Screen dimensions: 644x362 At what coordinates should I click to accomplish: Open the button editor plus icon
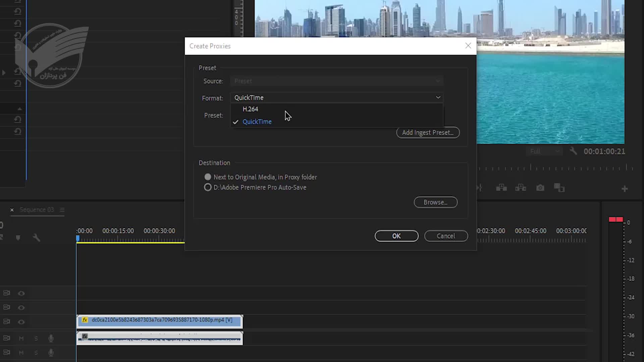point(625,189)
